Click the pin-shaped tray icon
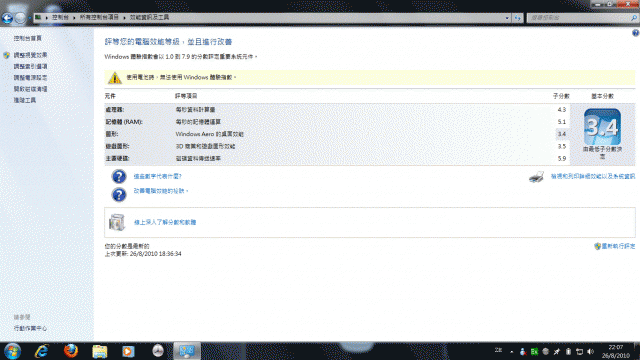 pyautogui.click(x=557, y=351)
